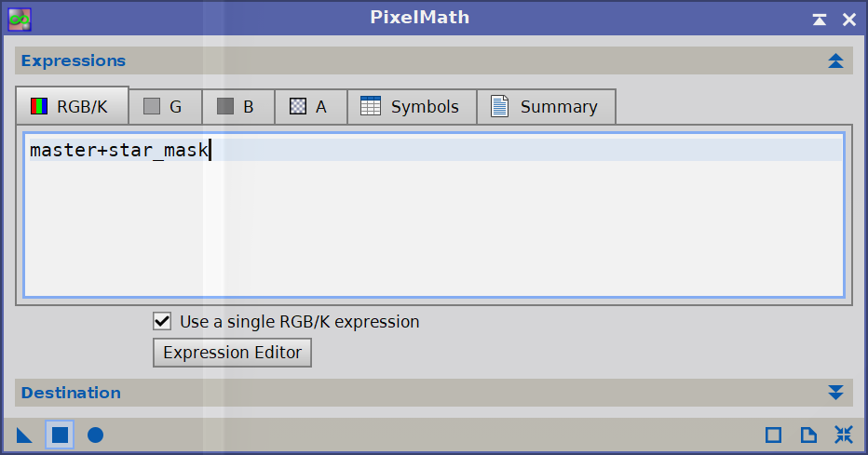This screenshot has width=868, height=455.
Task: Open the Browse Documentation icon
Action: click(808, 435)
